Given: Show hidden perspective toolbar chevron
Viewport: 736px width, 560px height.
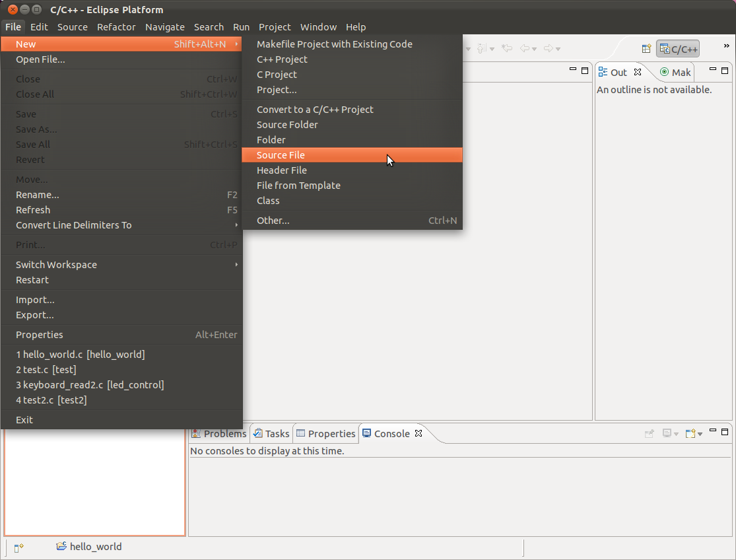Looking at the screenshot, I should (x=726, y=46).
